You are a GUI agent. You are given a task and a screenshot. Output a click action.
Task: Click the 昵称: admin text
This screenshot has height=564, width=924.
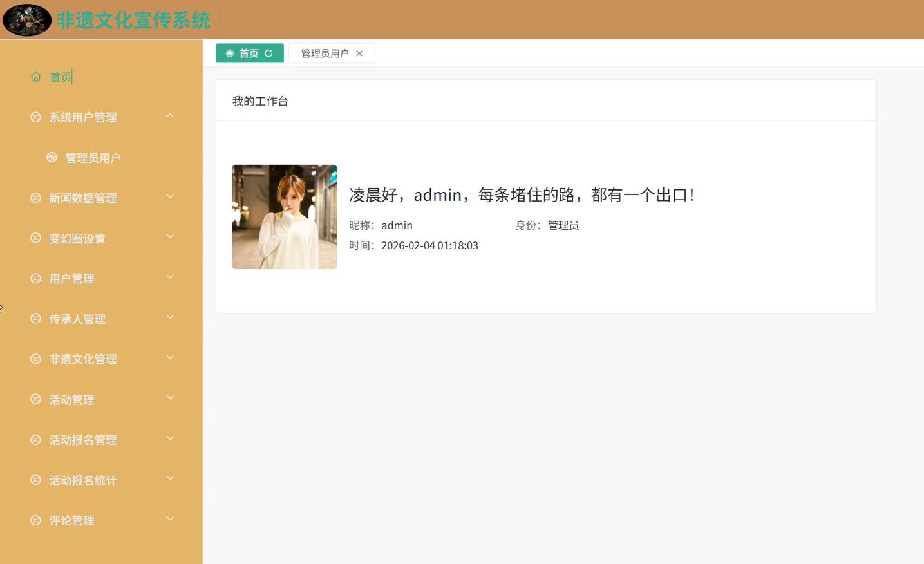point(381,225)
